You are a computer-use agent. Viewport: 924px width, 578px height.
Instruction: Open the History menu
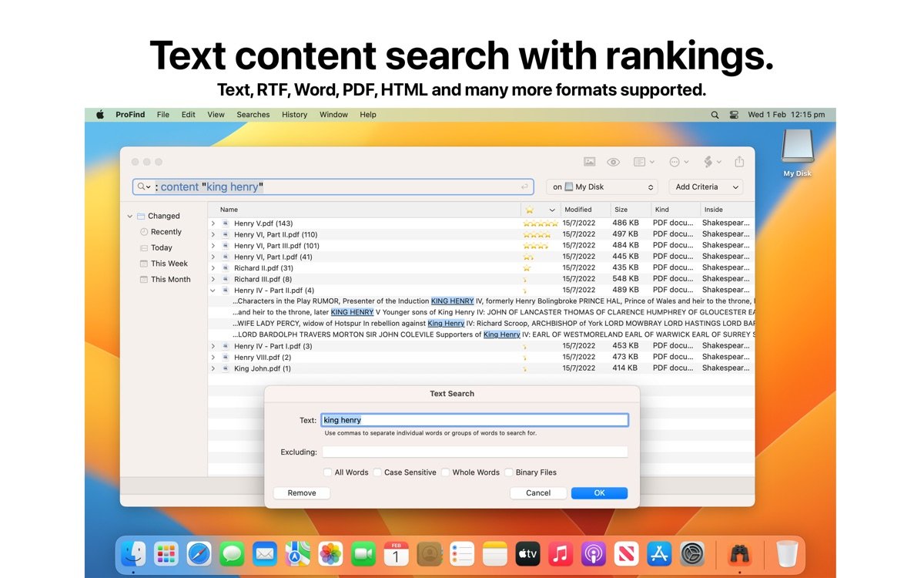294,115
